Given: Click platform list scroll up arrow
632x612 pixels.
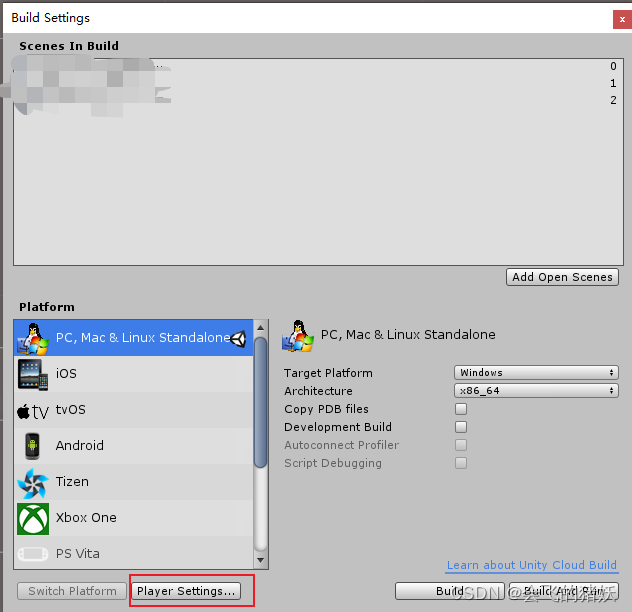Looking at the screenshot, I should [260, 327].
